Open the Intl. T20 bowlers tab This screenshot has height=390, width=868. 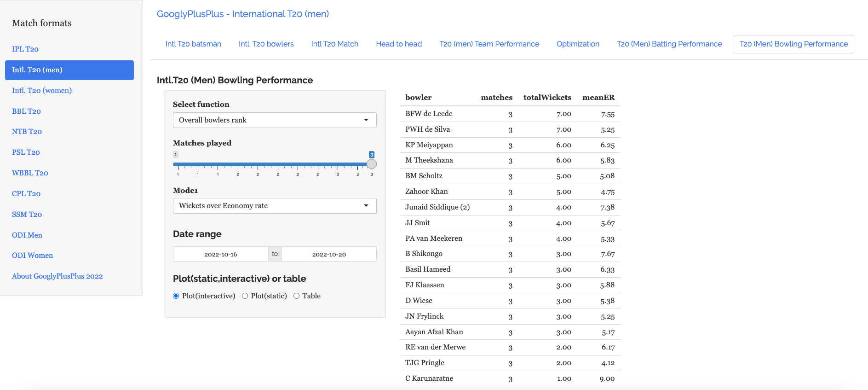coord(266,44)
